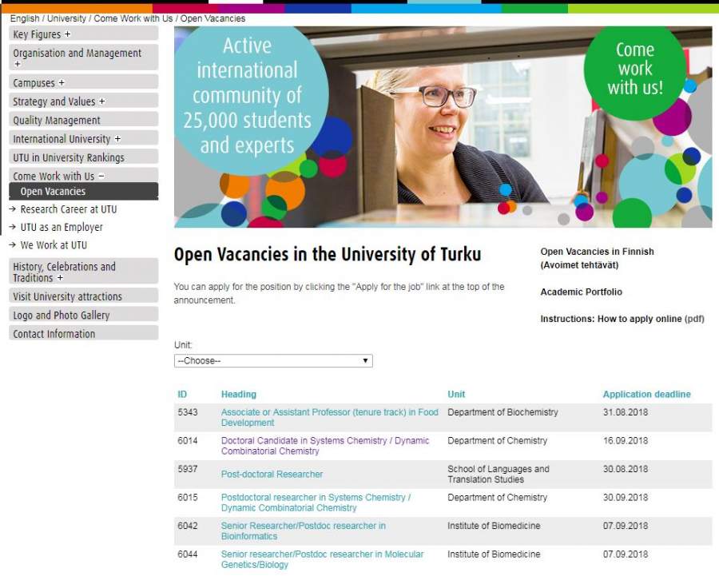Select Research Career at UTU
This screenshot has width=719, height=588.
[x=69, y=209]
